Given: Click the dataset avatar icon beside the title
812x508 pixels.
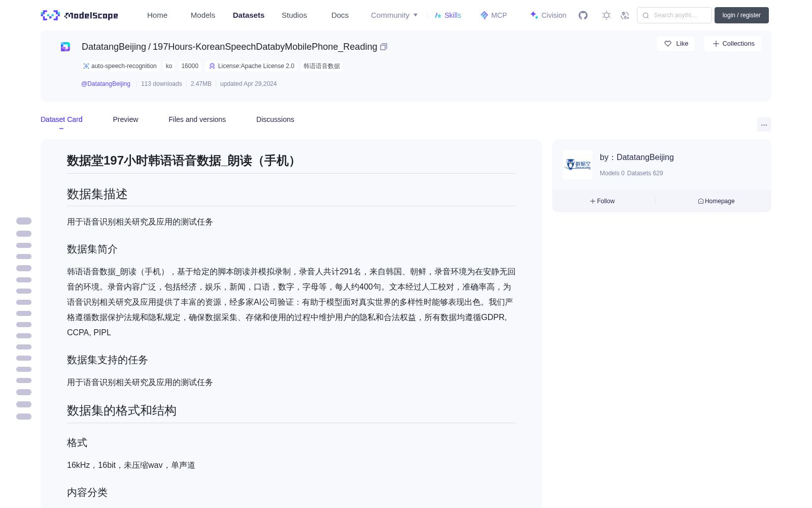Looking at the screenshot, I should tap(65, 47).
